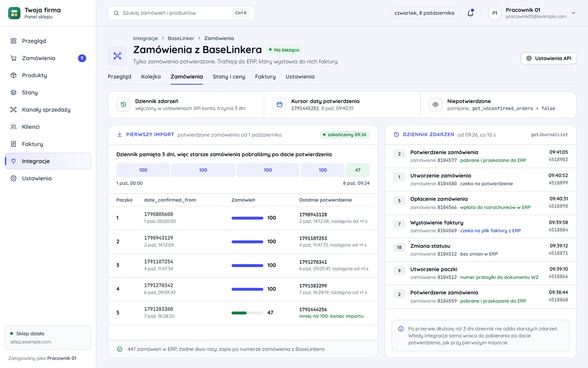Click the czwartek, 8 października date pill

coord(424,13)
